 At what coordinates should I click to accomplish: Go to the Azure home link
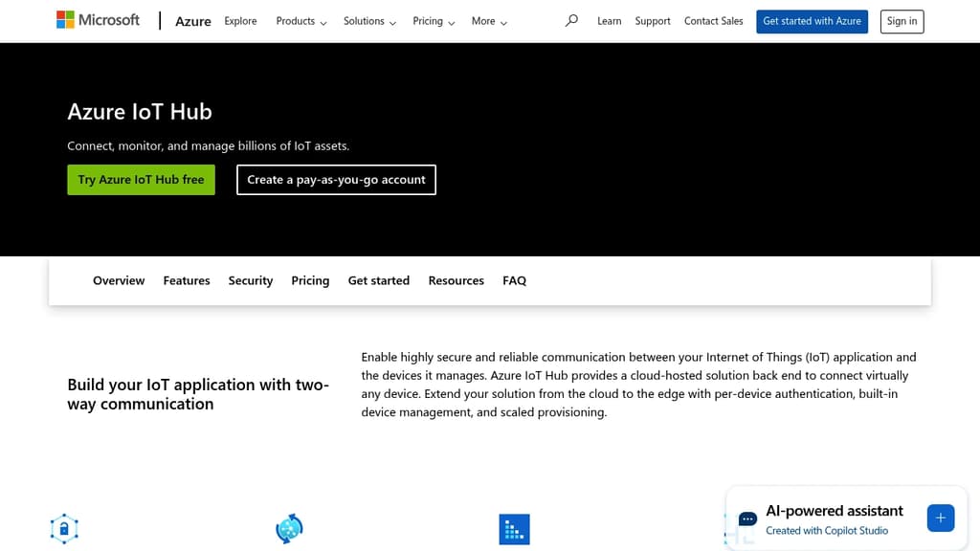pyautogui.click(x=193, y=21)
